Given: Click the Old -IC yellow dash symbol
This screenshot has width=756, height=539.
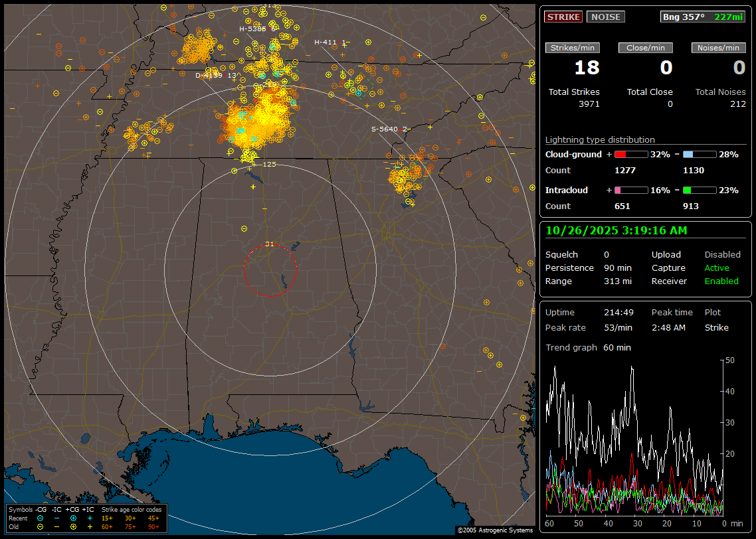Looking at the screenshot, I should coord(56,526).
